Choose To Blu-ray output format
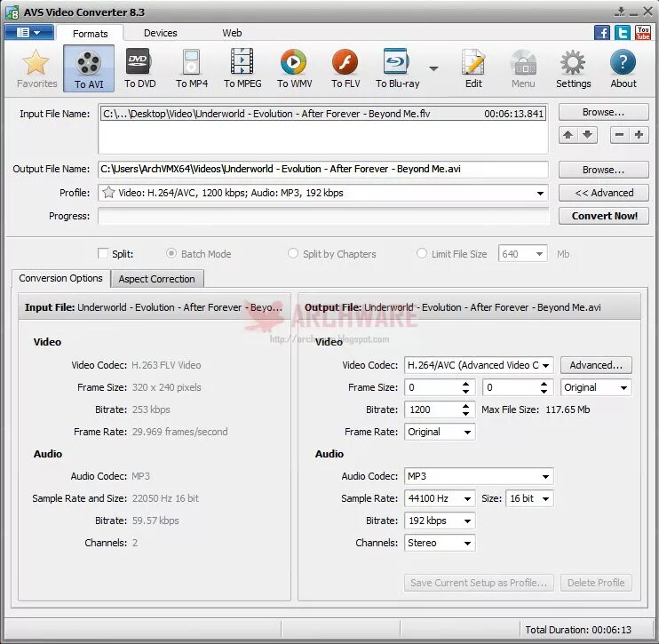The height and width of the screenshot is (644, 659). pos(397,68)
